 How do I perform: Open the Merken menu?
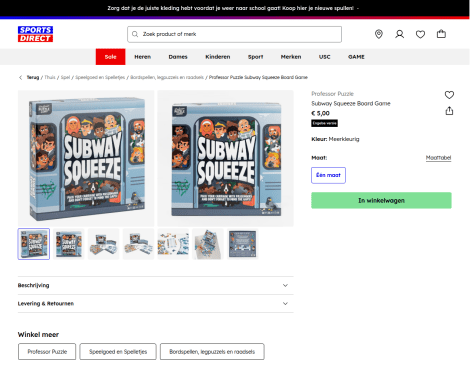click(x=291, y=57)
